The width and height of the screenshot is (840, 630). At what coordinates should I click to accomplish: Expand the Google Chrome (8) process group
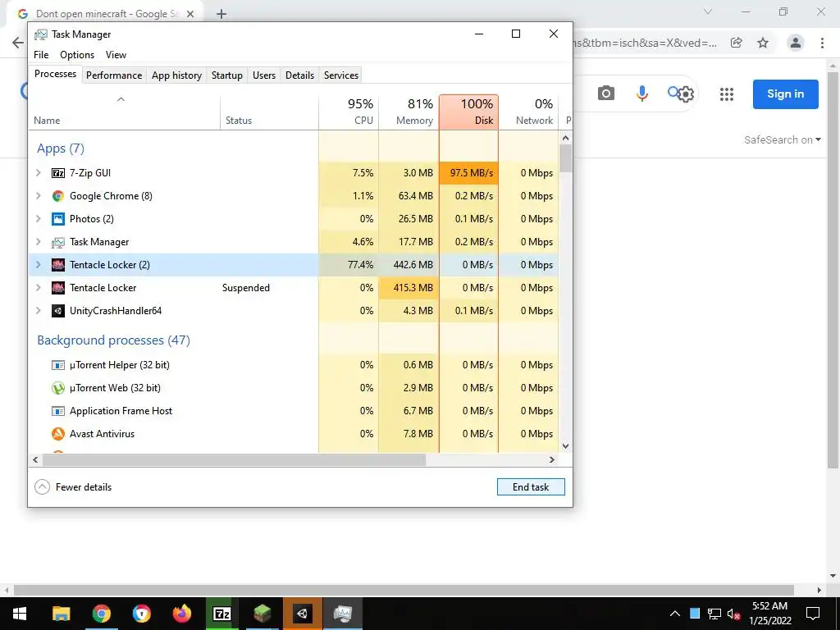[38, 196]
